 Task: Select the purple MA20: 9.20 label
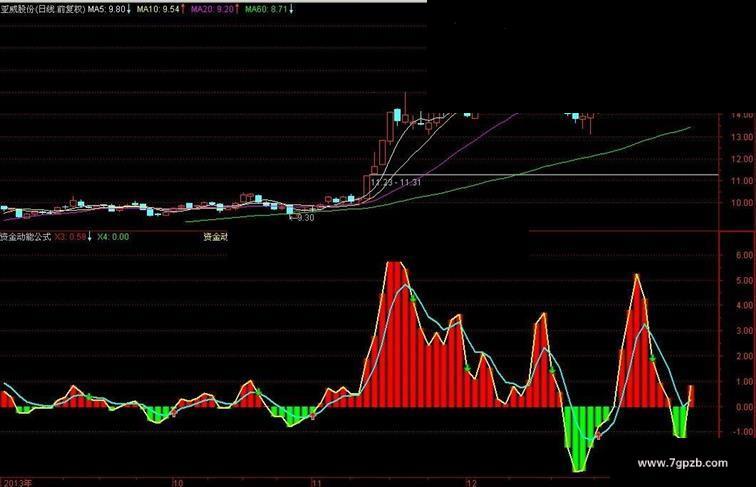coord(213,9)
